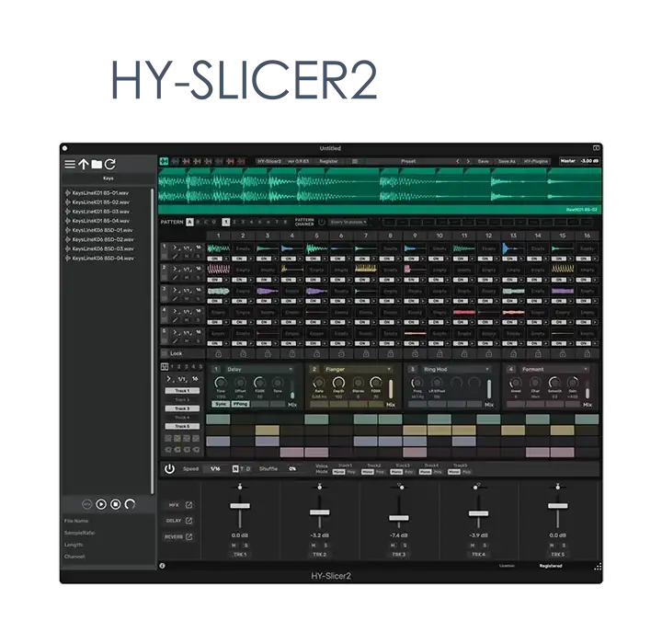This screenshot has height=644, width=662.
Task: Open MFX in external window
Action: point(188,505)
